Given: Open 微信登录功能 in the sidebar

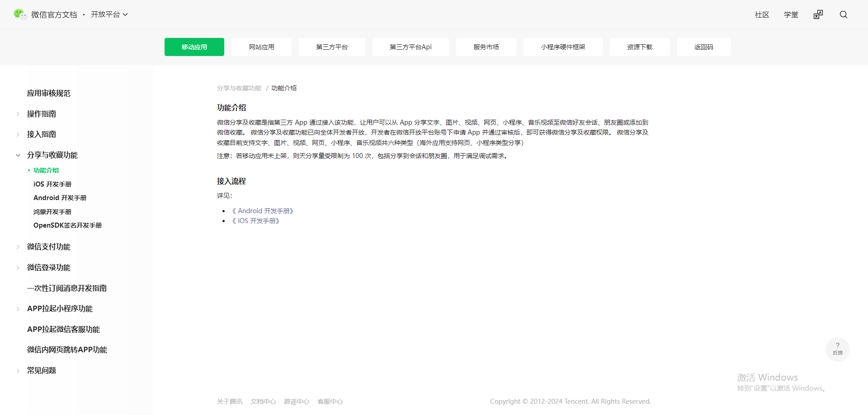Looking at the screenshot, I should tap(49, 267).
